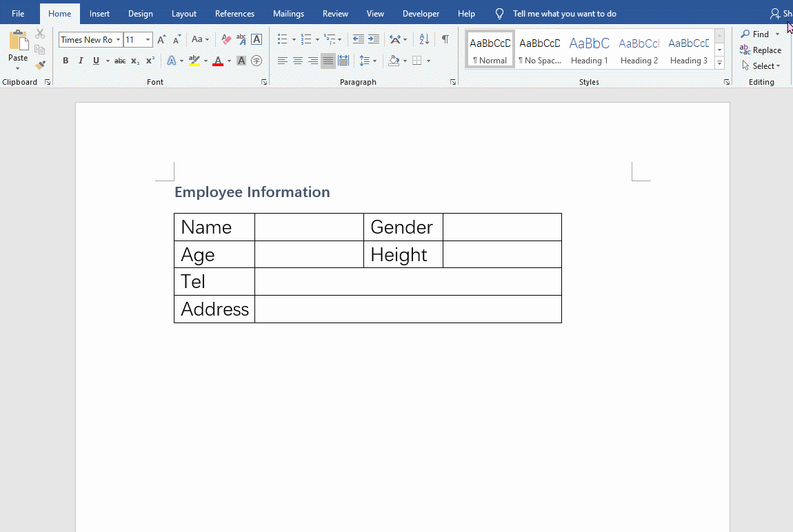
Task: Click the Text Effects letter A
Action: tap(172, 61)
